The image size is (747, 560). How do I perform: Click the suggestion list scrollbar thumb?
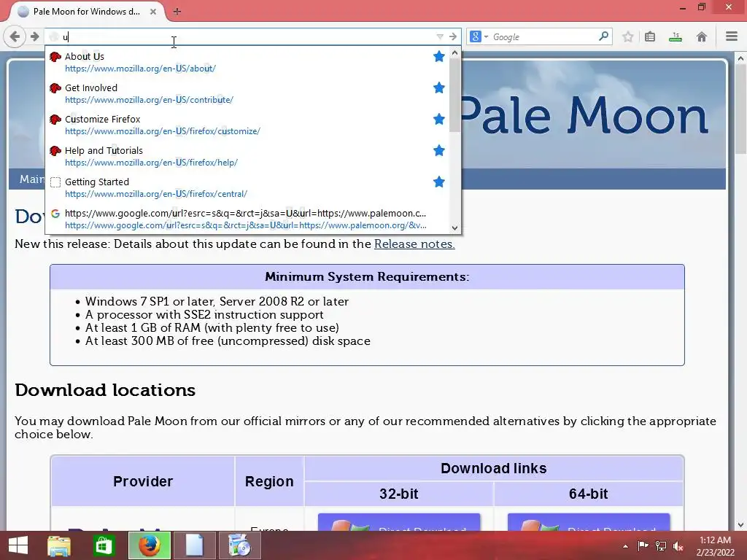tap(454, 96)
